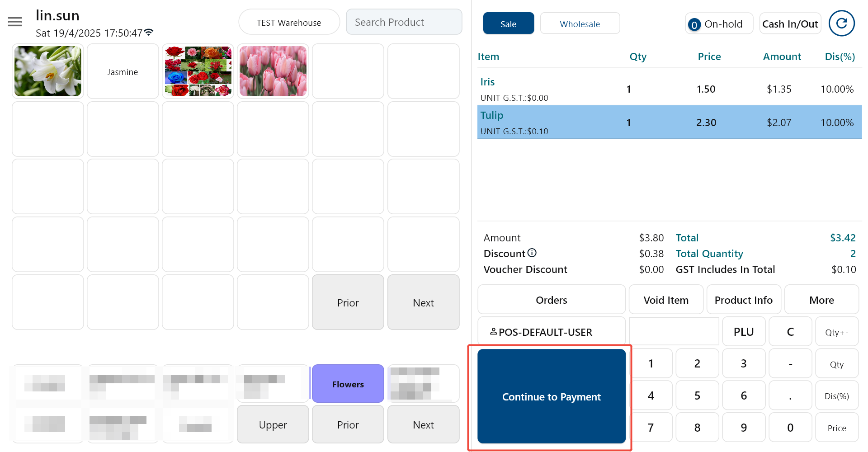This screenshot has width=868, height=452.
Task: Open the TEST Warehouse selector
Action: 289,23
